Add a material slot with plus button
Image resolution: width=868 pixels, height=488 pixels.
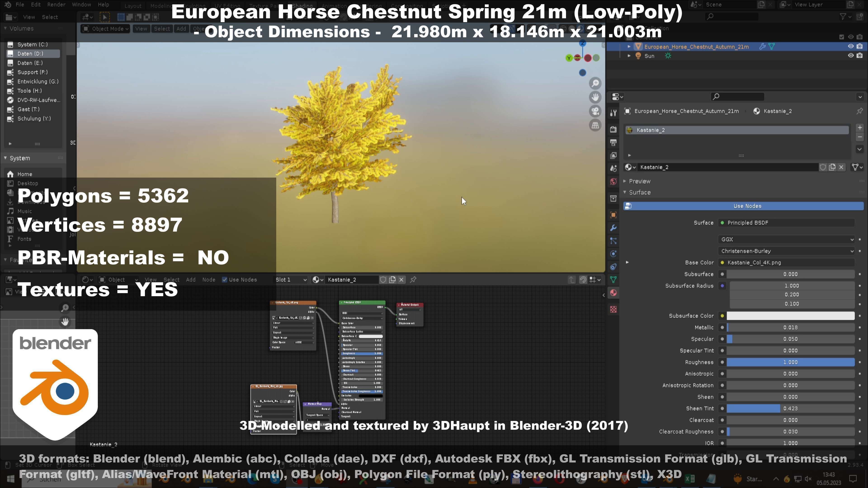[860, 128]
